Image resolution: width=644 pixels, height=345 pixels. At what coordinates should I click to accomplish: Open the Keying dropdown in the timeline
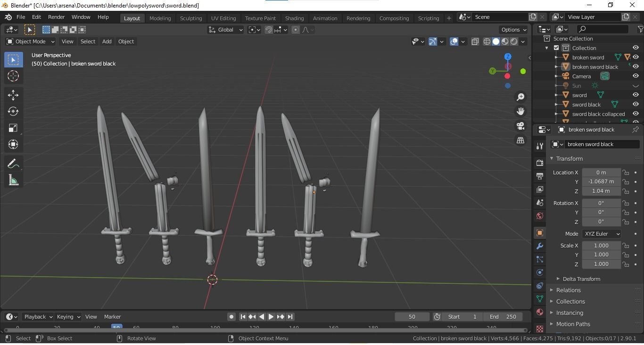(x=68, y=317)
